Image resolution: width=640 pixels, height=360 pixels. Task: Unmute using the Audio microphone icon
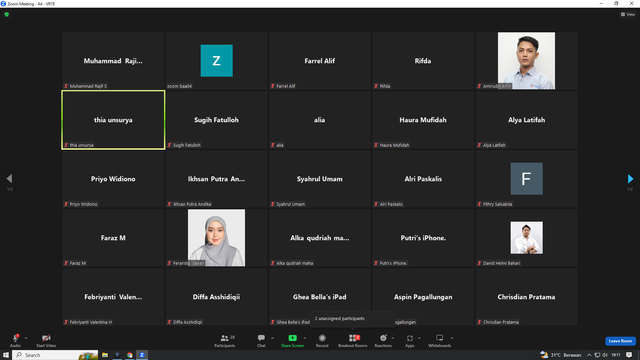point(16,338)
